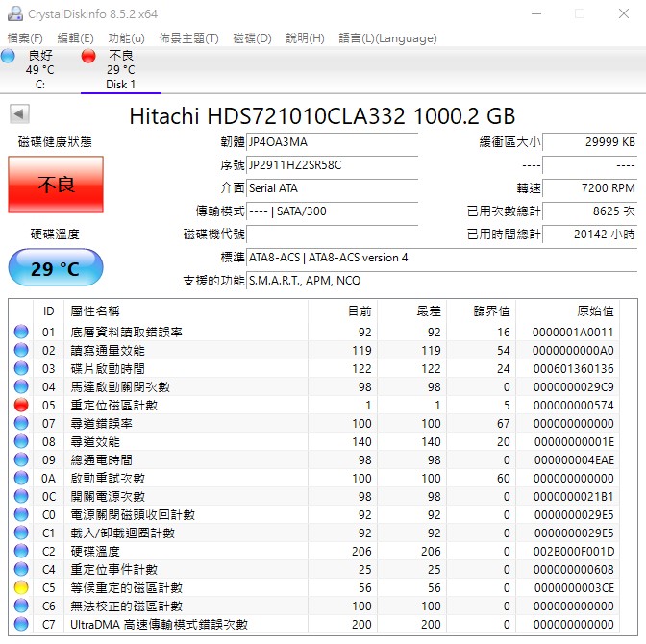Screen dimensions: 646x644
Task: Click the CrystalDiskInfo app icon in title bar
Action: 13,13
